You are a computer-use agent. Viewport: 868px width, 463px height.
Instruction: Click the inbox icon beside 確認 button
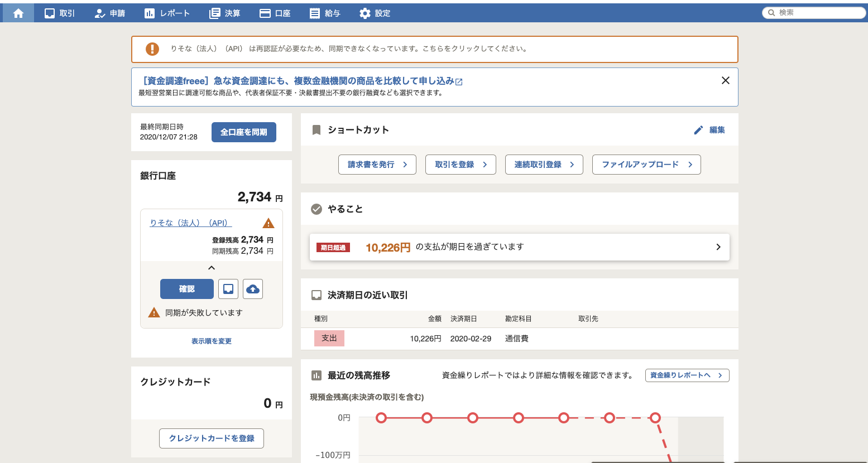(x=228, y=289)
